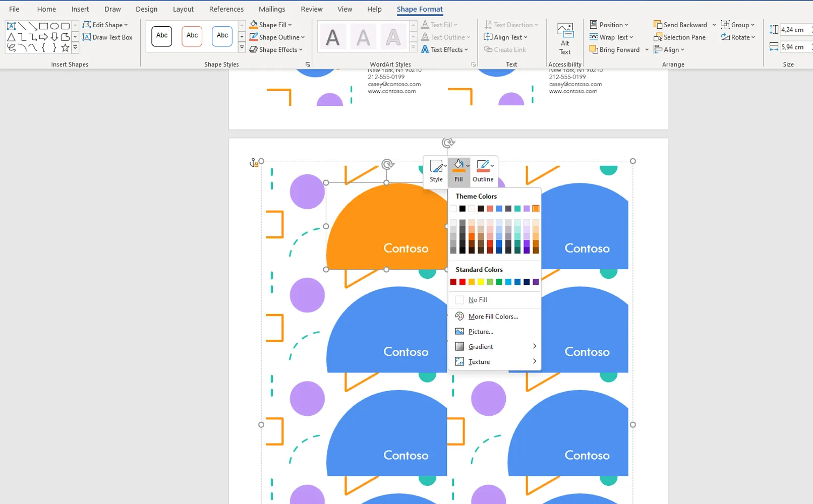Viewport: 813px width, 504px height.
Task: Expand the Align dropdown in Arrange
Action: (x=669, y=49)
